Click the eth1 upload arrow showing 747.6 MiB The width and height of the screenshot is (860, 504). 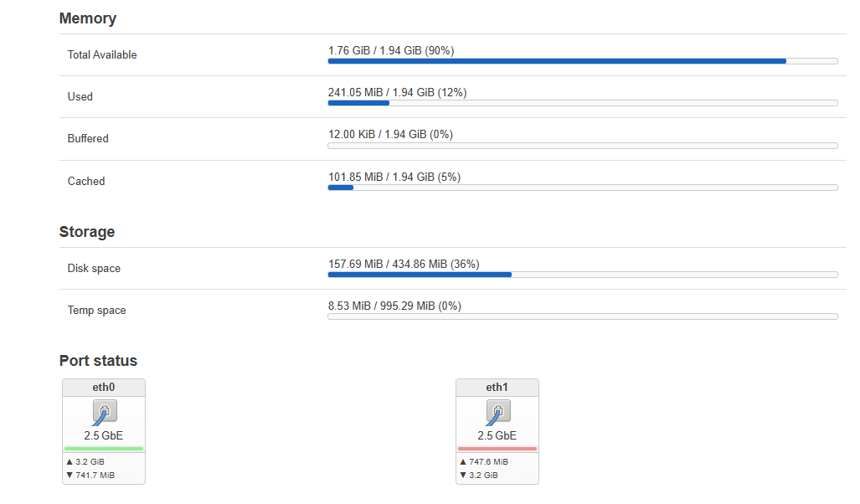point(463,461)
